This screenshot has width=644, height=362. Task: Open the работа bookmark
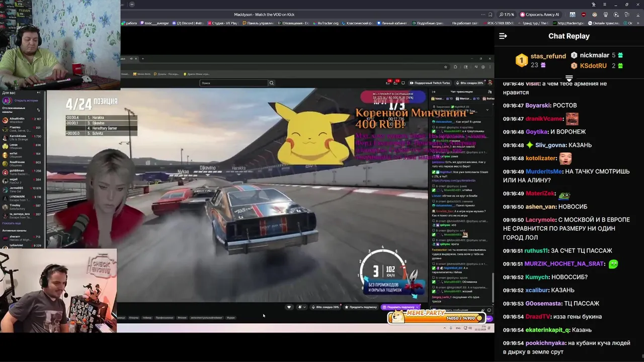(x=129, y=23)
